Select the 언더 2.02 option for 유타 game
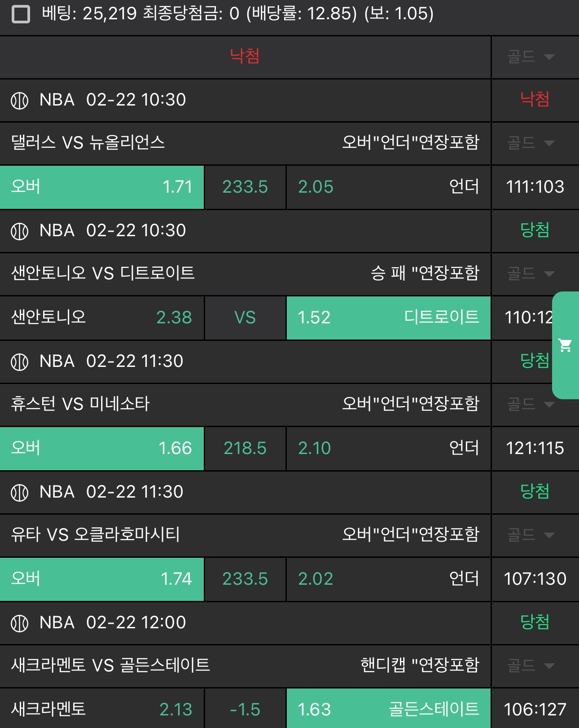579x728 pixels. pyautogui.click(x=389, y=579)
